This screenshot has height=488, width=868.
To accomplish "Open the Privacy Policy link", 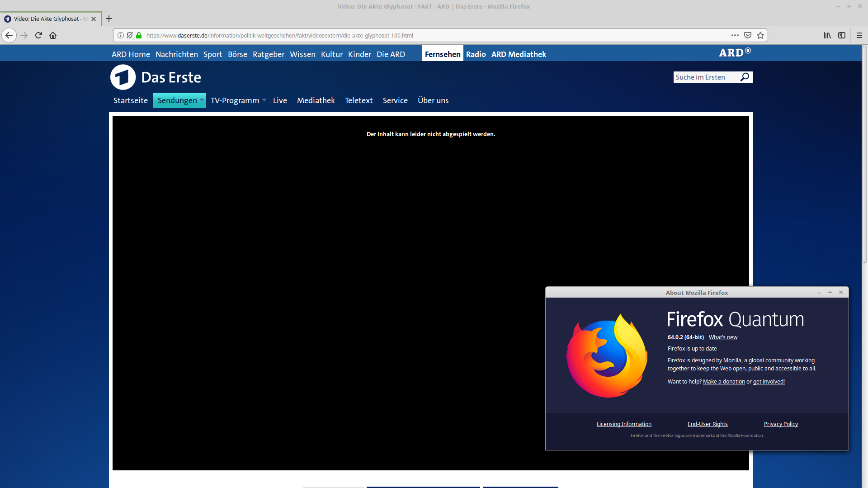I will click(x=781, y=424).
